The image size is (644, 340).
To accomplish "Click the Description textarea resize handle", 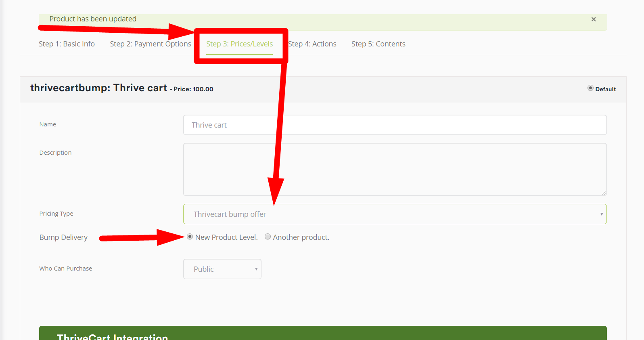I will click(604, 193).
